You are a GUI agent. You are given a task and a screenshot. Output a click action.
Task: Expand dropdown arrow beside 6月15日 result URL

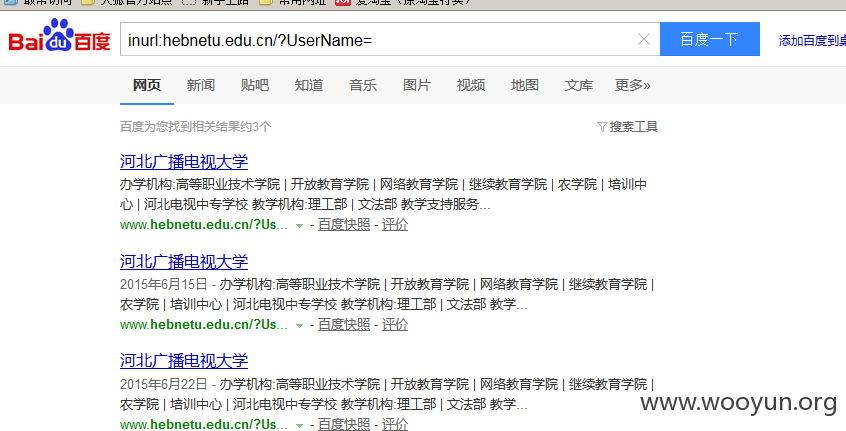pyautogui.click(x=299, y=326)
